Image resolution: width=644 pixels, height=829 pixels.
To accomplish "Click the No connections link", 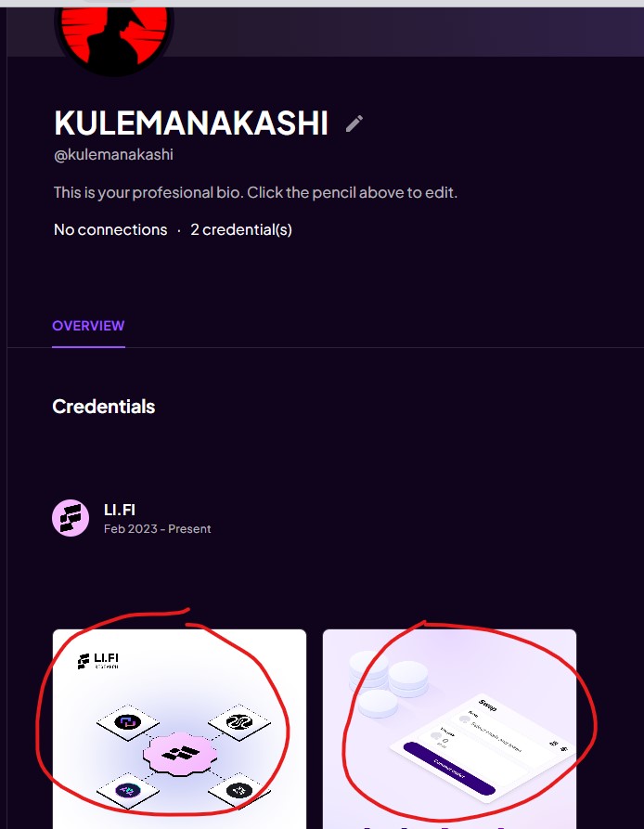I will (x=110, y=229).
